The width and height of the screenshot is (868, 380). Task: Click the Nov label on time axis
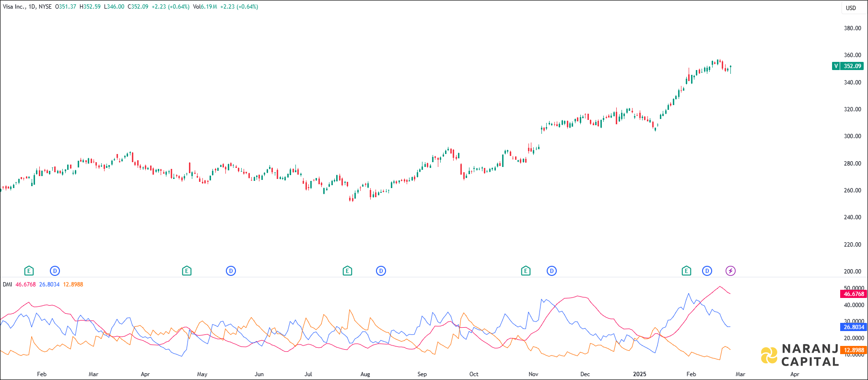click(x=533, y=374)
